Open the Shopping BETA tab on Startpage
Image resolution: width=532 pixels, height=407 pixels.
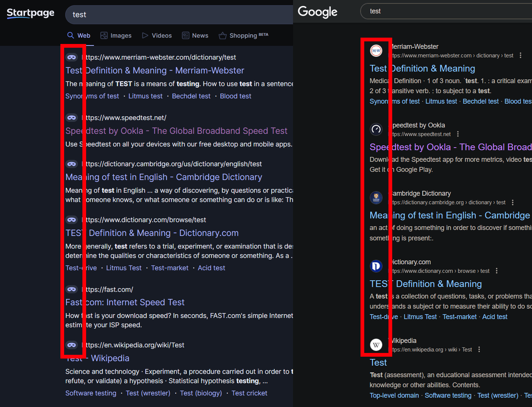(243, 35)
